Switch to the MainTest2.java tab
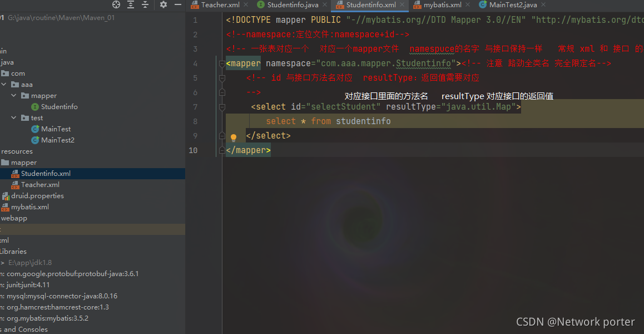The width and height of the screenshot is (644, 334). pyautogui.click(x=513, y=5)
